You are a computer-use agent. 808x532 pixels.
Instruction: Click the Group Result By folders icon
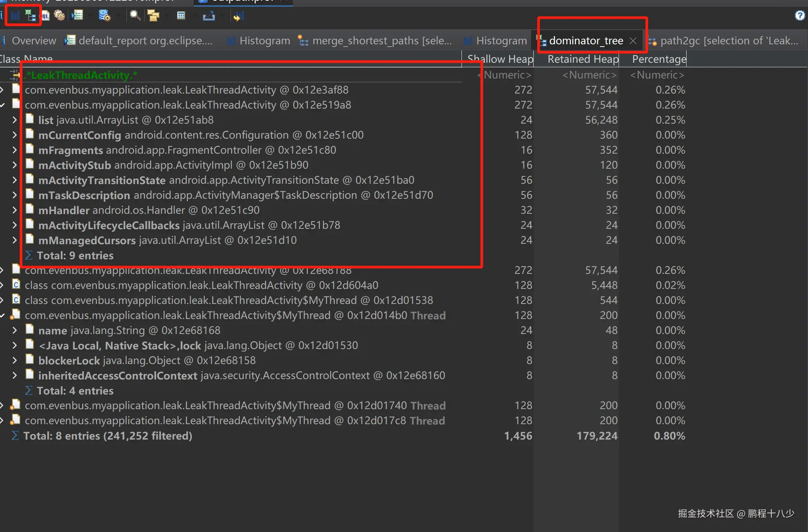(x=153, y=16)
